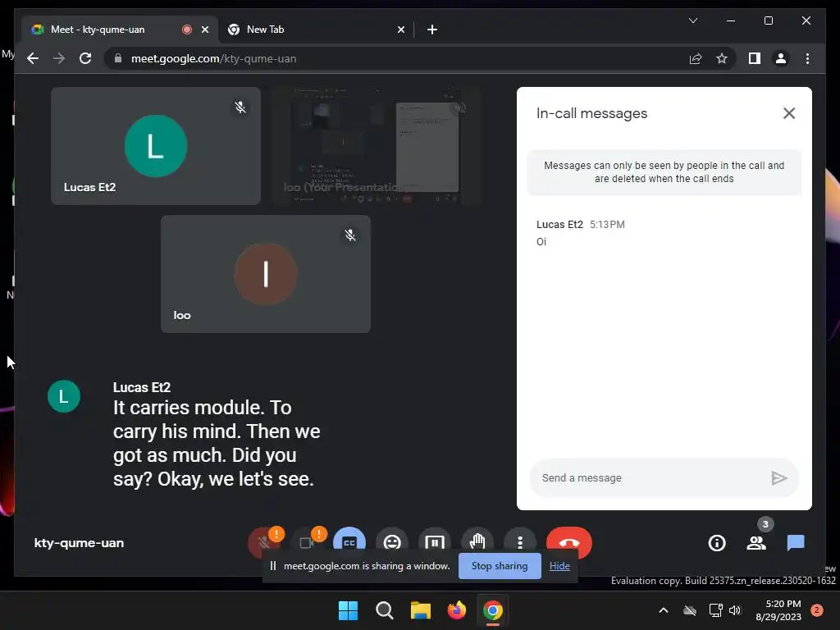Image resolution: width=840 pixels, height=630 pixels.
Task: Select the loo participant tile
Action: [265, 274]
